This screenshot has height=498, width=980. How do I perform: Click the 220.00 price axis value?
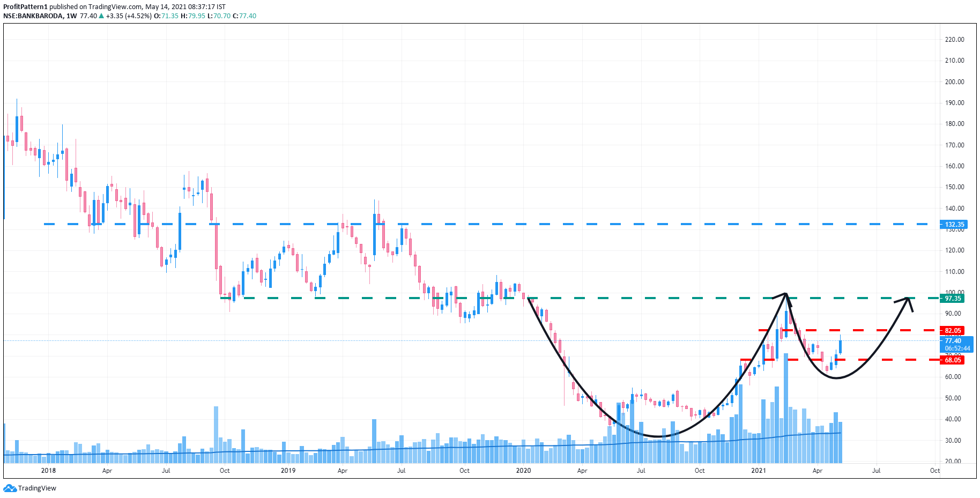coord(954,40)
